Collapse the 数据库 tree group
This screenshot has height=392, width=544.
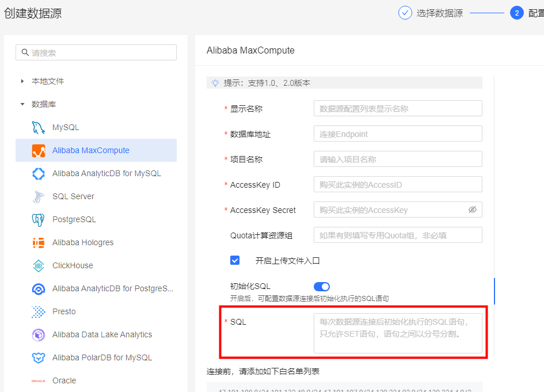pos(22,104)
